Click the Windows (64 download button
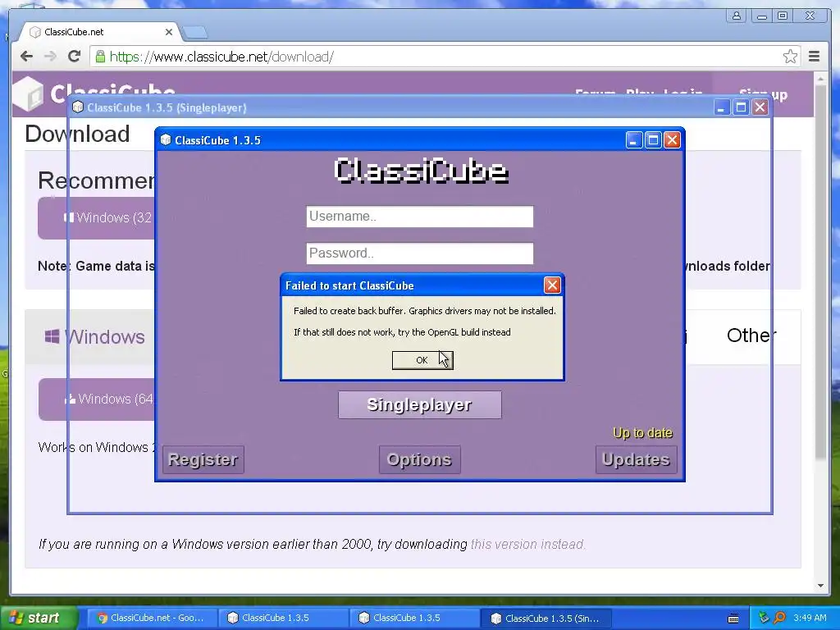This screenshot has width=840, height=630. (97, 399)
